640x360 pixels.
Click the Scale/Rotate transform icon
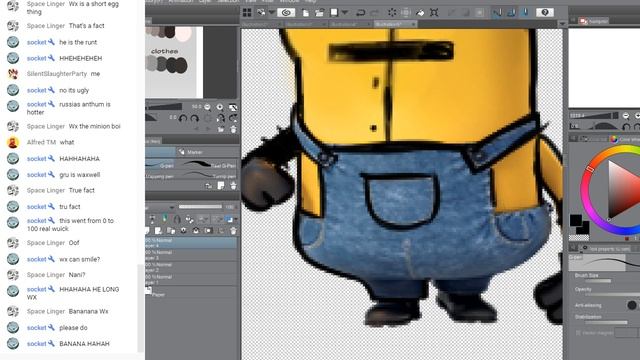click(x=434, y=13)
